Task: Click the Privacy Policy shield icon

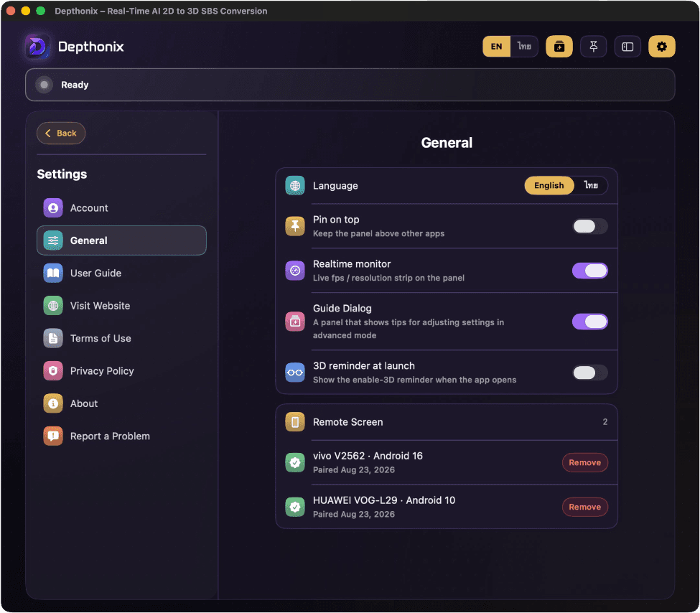Action: pos(52,371)
